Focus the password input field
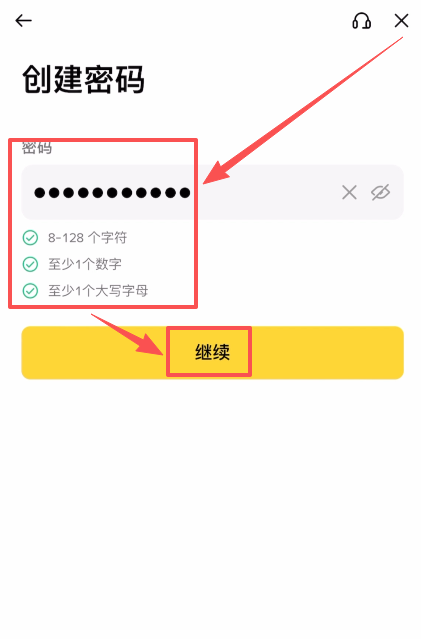 [212, 192]
